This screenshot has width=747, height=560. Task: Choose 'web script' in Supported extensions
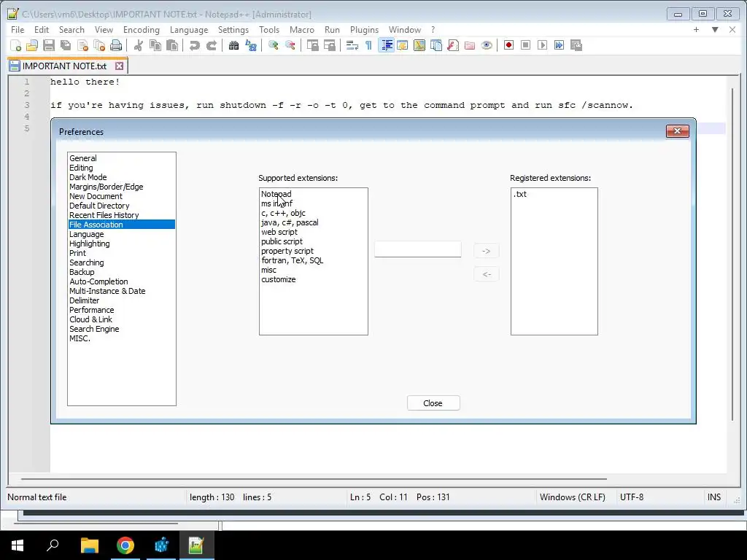click(279, 232)
